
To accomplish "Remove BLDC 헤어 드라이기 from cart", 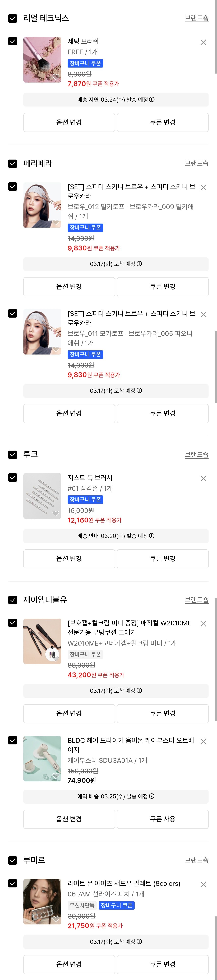I will [x=203, y=741].
